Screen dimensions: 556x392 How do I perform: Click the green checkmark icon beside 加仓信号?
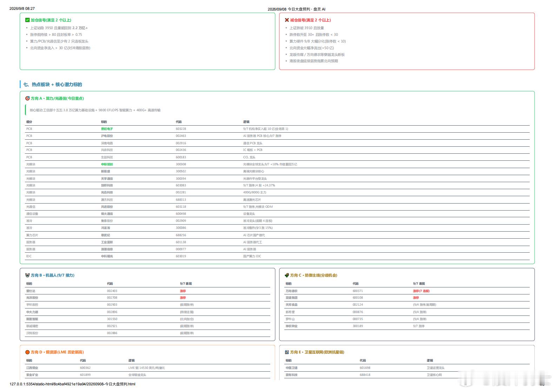click(27, 20)
